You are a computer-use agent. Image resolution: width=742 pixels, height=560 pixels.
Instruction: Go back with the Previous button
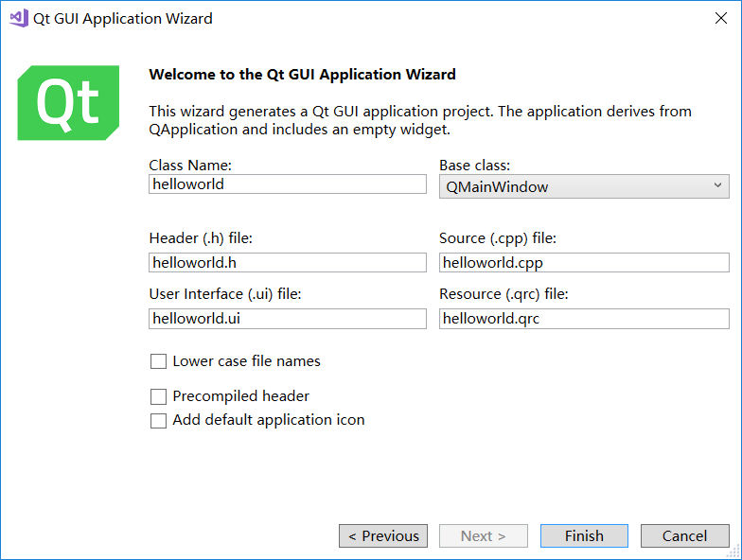point(383,535)
